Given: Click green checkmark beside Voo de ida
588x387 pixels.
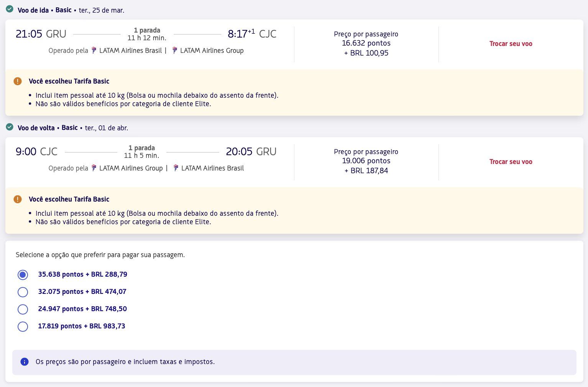Looking at the screenshot, I should [10, 9].
